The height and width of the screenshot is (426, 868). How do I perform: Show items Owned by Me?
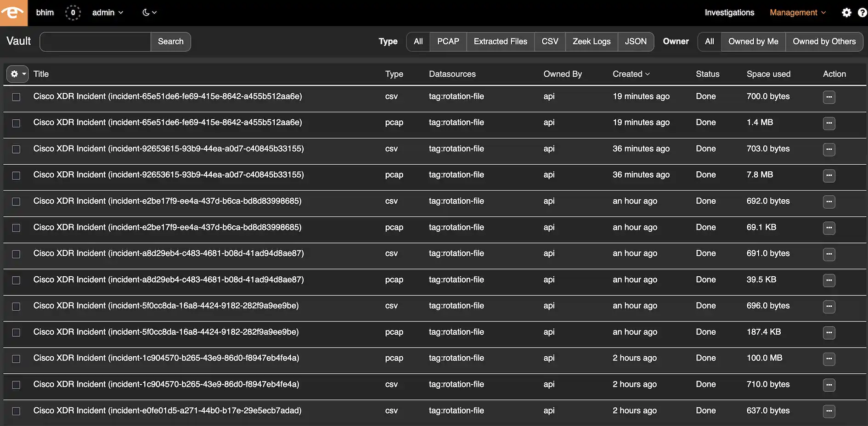(753, 42)
